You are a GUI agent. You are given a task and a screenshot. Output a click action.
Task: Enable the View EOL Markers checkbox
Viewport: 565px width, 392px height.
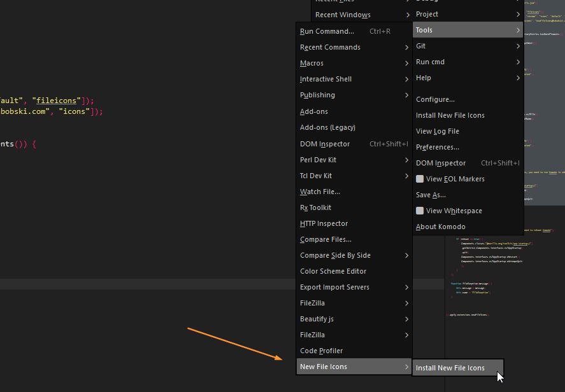click(420, 179)
